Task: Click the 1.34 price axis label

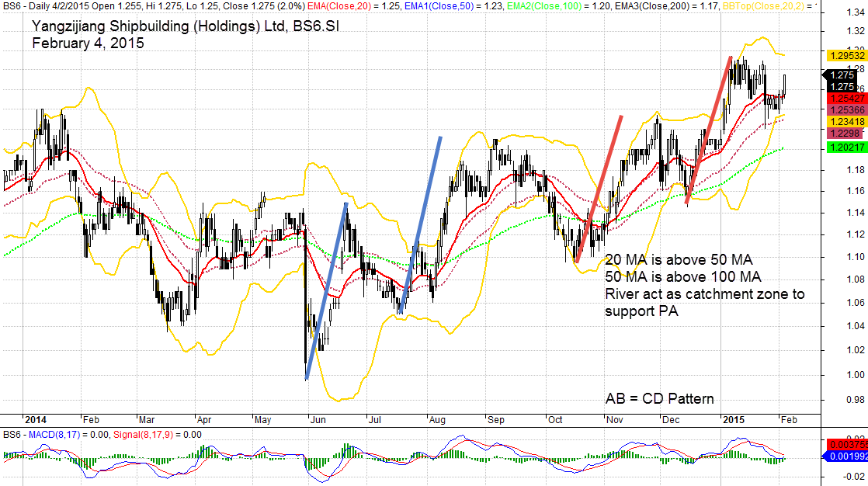Action: click(x=856, y=13)
